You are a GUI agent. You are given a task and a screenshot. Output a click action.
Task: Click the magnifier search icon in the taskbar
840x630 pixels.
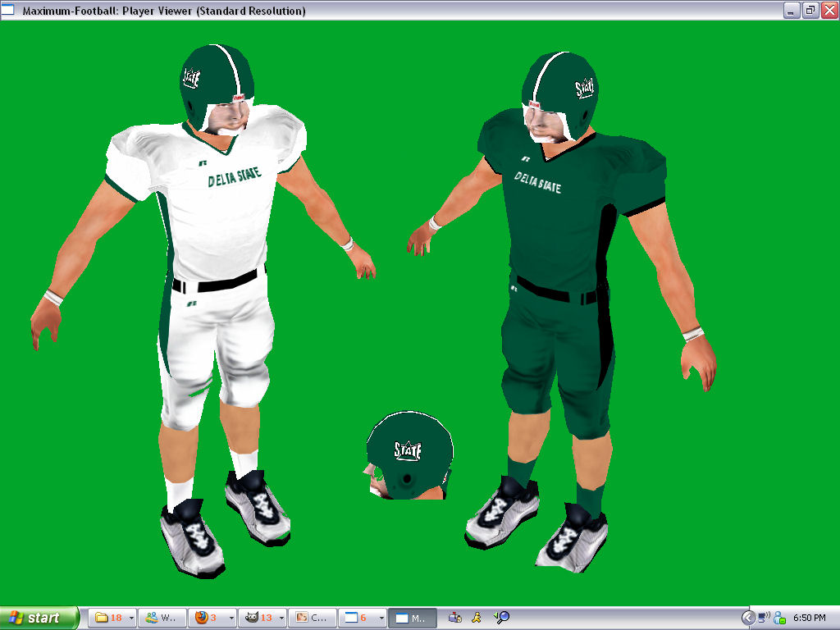501,618
